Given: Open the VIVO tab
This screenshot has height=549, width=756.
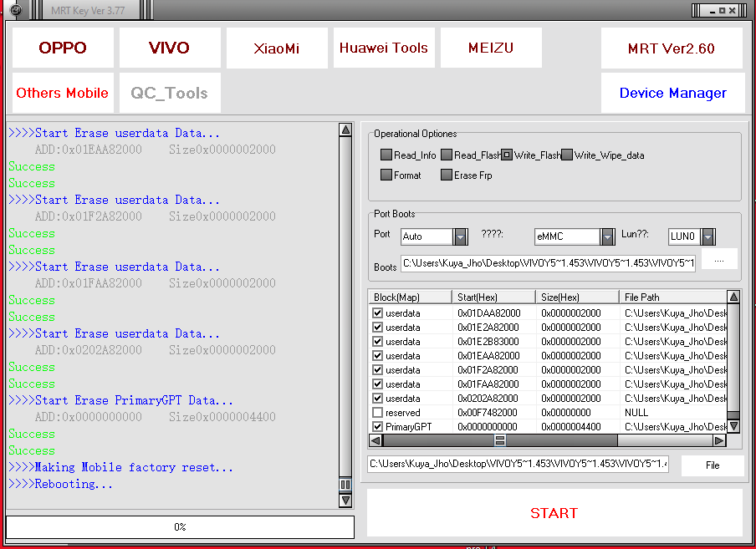Looking at the screenshot, I should point(170,48).
